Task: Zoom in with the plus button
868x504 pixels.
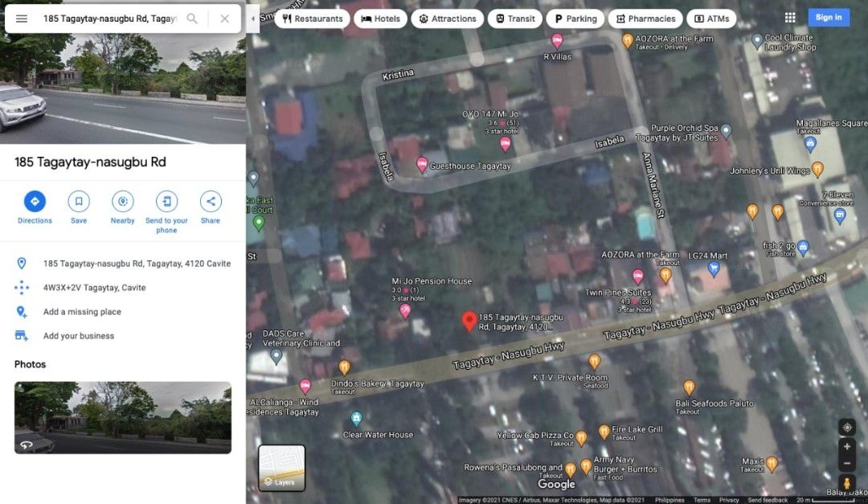Action: pos(847,447)
